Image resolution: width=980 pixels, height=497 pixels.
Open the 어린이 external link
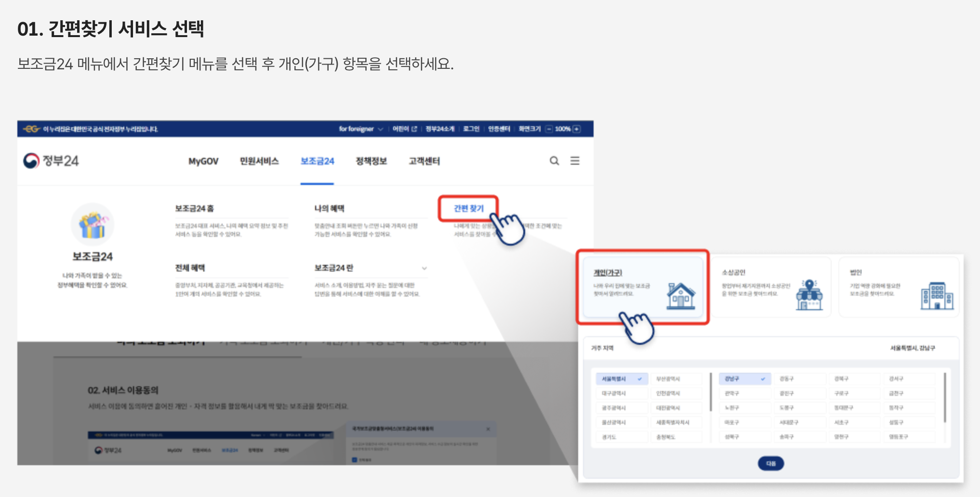pos(405,129)
